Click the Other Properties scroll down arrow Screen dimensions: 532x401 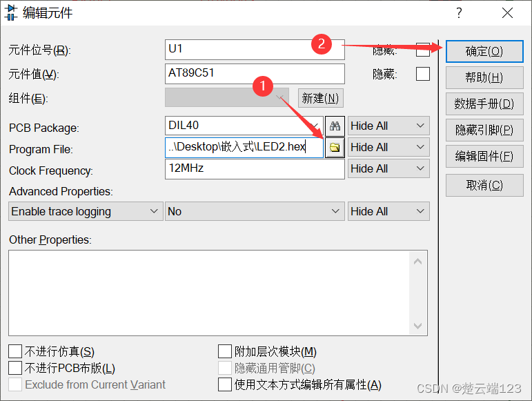(x=418, y=326)
